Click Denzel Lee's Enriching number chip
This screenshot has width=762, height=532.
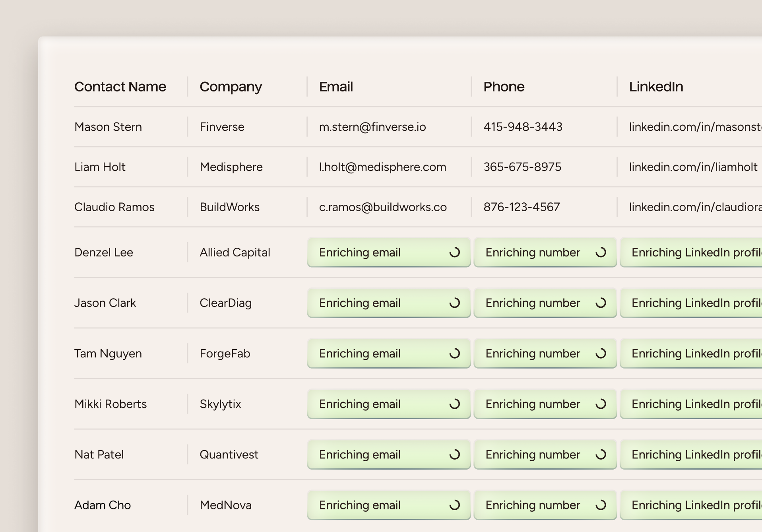point(545,252)
